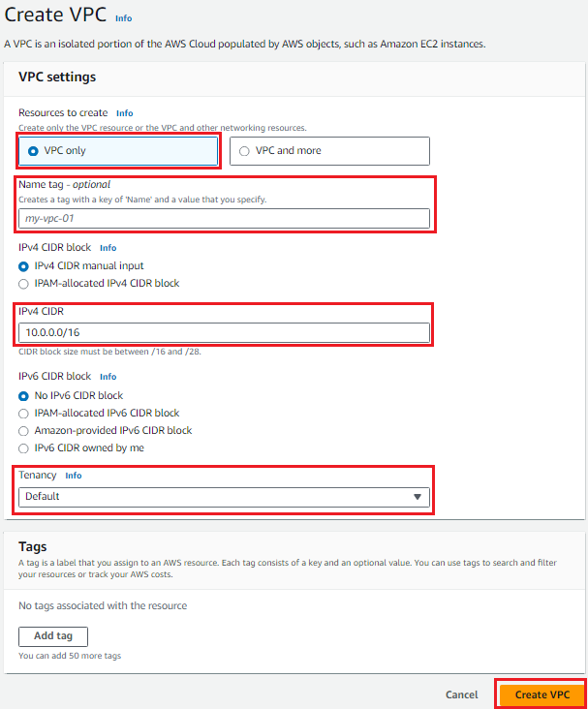Viewport: 588px width, 709px height.
Task: Select the VPC only option
Action: 34,151
